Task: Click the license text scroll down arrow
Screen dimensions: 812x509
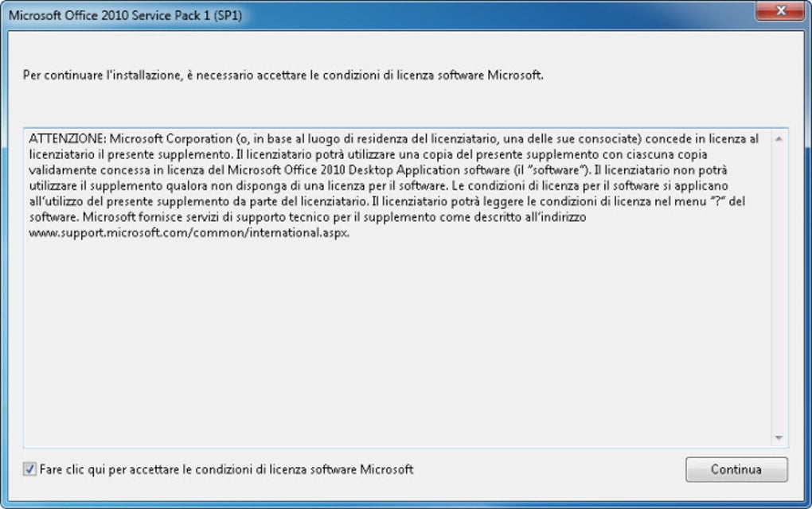Action: coord(779,437)
